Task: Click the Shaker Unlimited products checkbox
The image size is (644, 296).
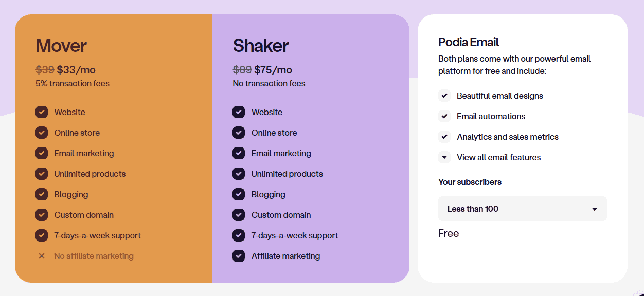Action: pyautogui.click(x=239, y=174)
